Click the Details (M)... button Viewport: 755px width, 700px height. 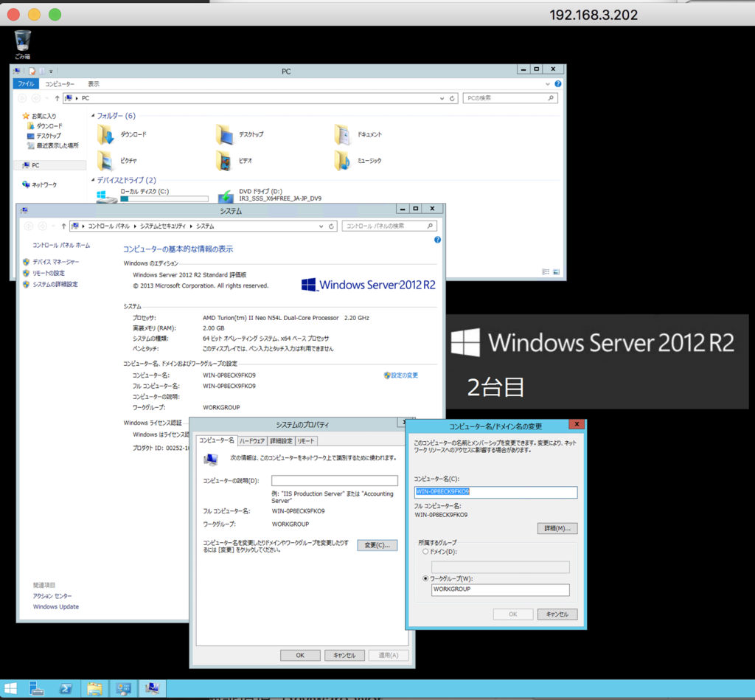pos(557,528)
